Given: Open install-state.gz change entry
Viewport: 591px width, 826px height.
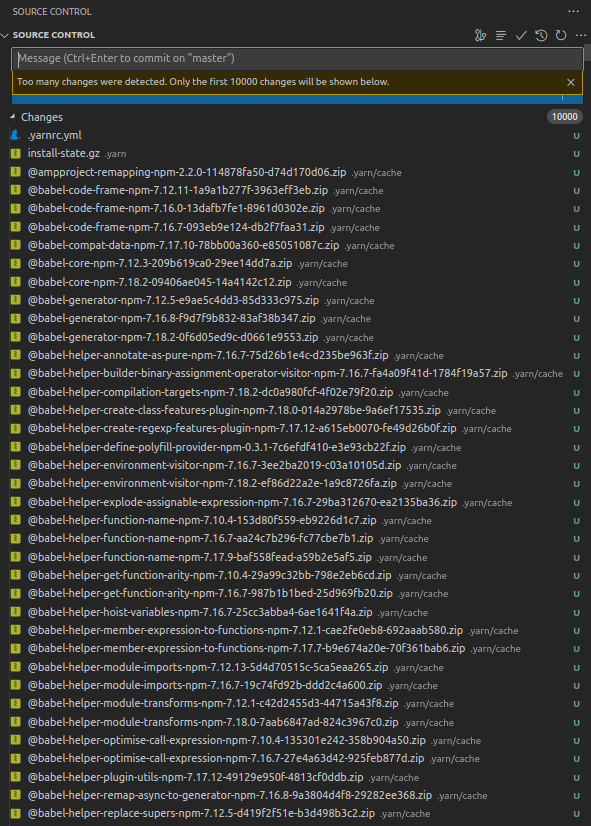Looking at the screenshot, I should click(64, 153).
